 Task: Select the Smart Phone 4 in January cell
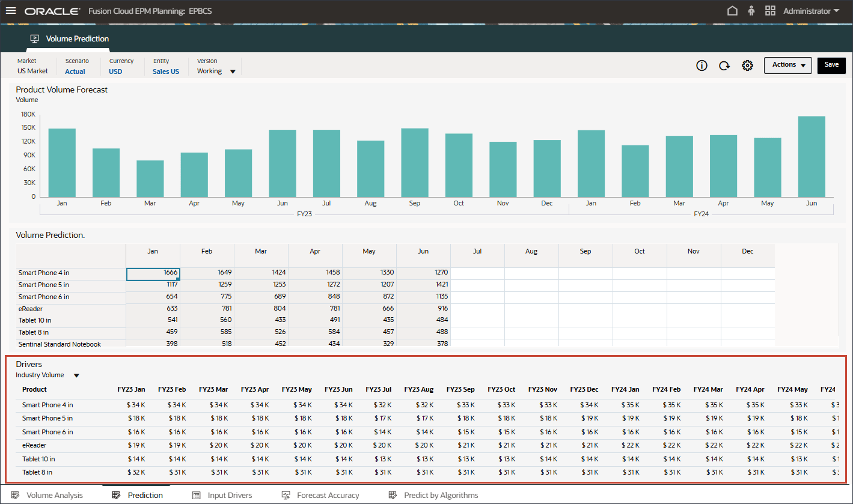pos(153,273)
